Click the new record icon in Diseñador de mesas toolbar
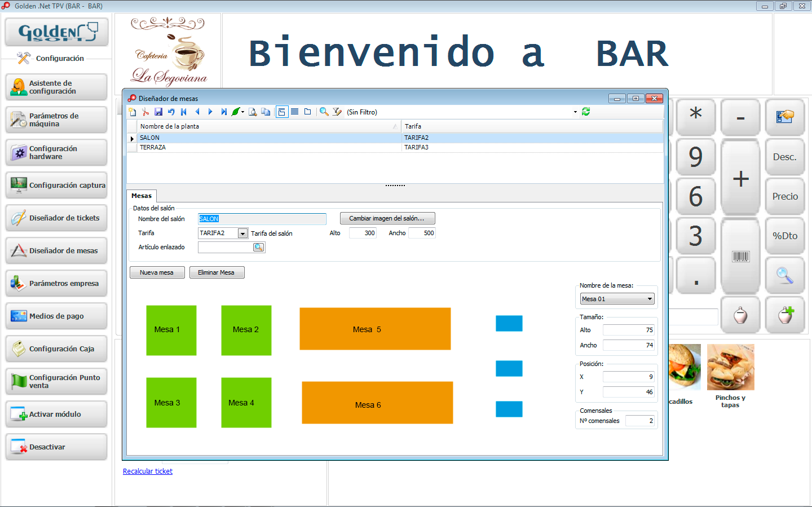This screenshot has height=507, width=812. point(133,112)
